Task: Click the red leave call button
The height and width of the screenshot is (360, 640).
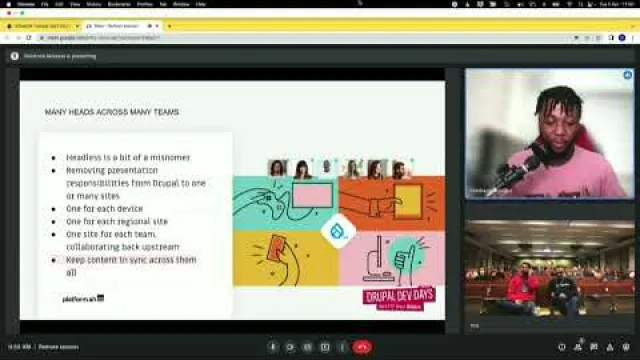Action: pos(362,347)
